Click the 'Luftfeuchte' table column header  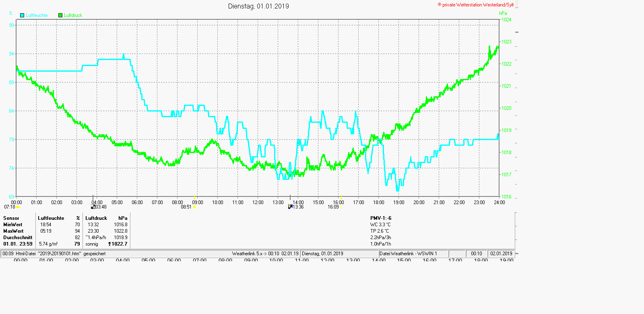[51, 218]
